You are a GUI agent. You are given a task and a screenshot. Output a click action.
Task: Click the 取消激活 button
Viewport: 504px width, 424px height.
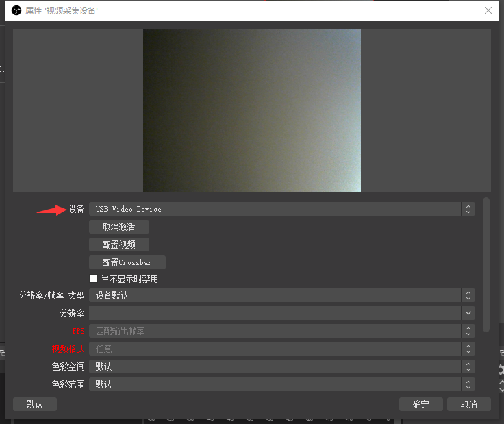[x=118, y=227]
